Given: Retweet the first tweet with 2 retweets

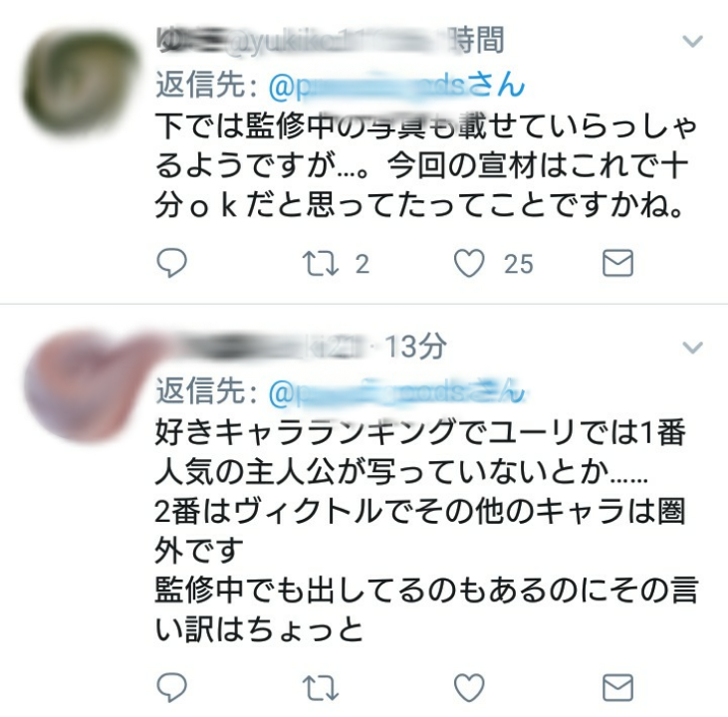Looking at the screenshot, I should [321, 264].
